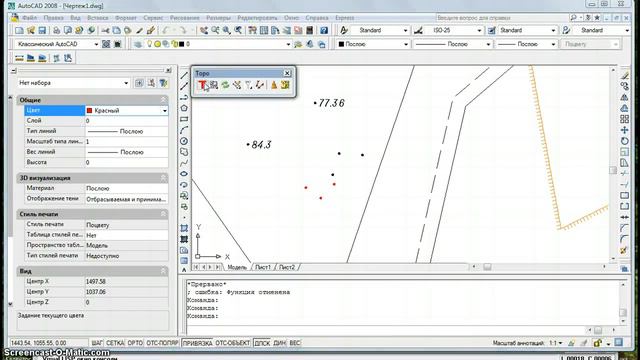Collapse the 3D визуализация section
The image size is (640, 360).
(x=163, y=178)
